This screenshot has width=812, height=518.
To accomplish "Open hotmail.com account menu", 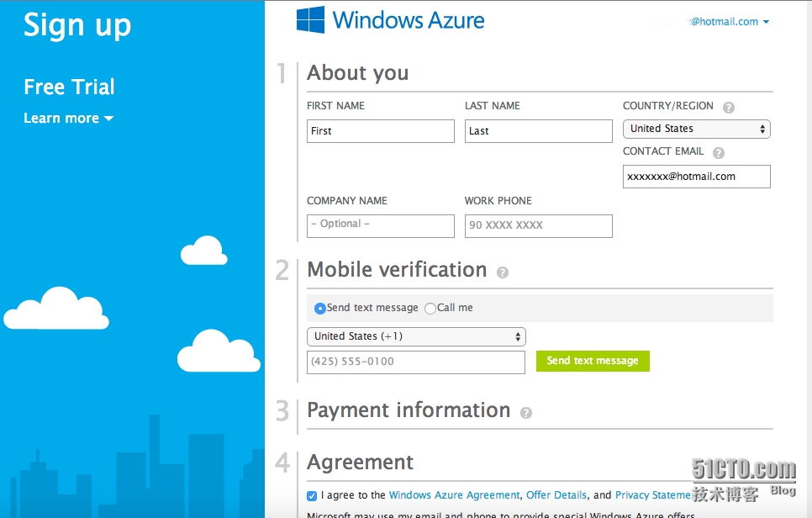I will (x=730, y=22).
